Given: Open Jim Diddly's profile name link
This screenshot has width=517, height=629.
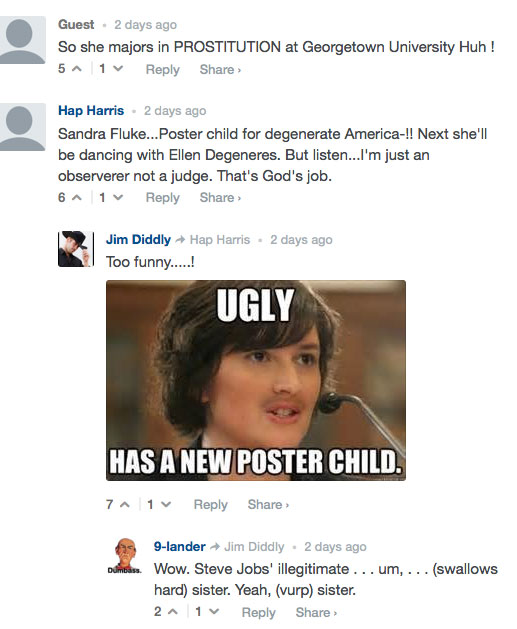Looking at the screenshot, I should pos(138,239).
